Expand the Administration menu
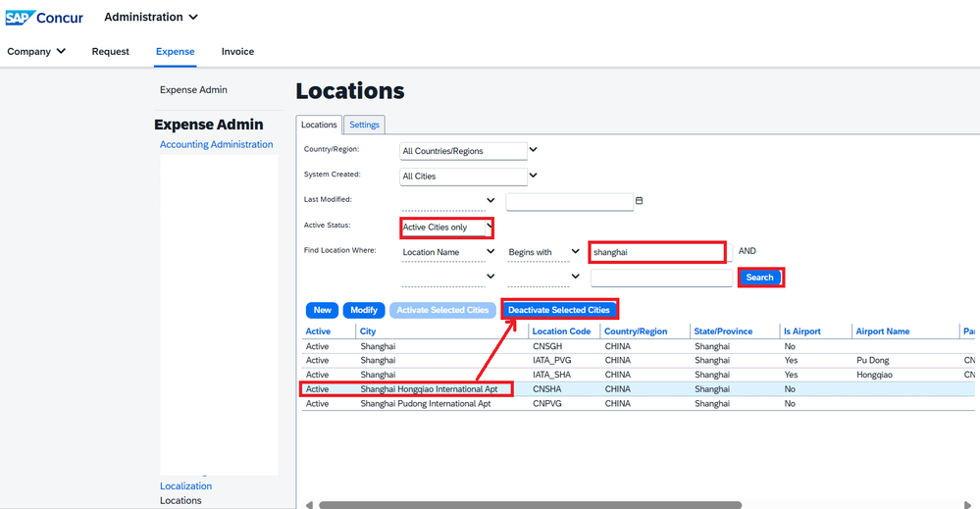This screenshot has height=509, width=980. (151, 18)
